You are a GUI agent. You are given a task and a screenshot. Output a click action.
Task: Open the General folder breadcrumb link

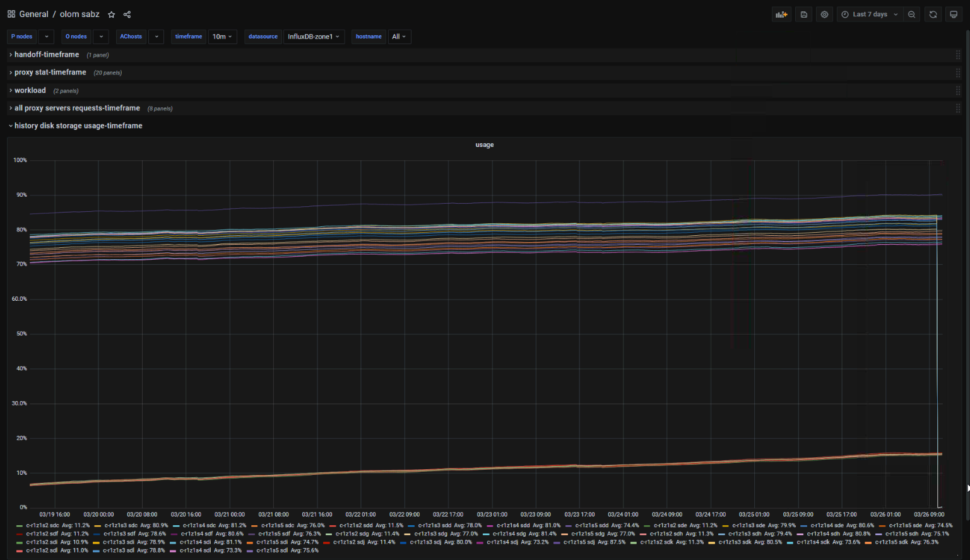point(33,15)
